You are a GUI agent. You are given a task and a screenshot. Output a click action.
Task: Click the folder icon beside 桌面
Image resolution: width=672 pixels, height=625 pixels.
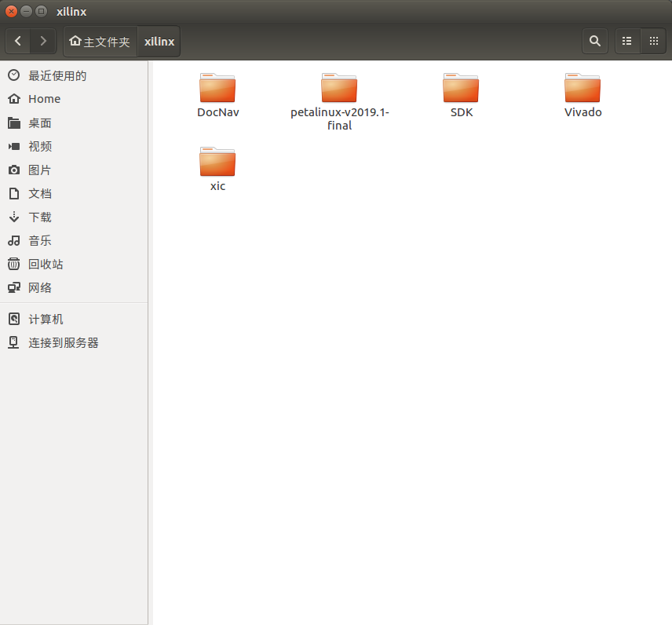tap(13, 123)
